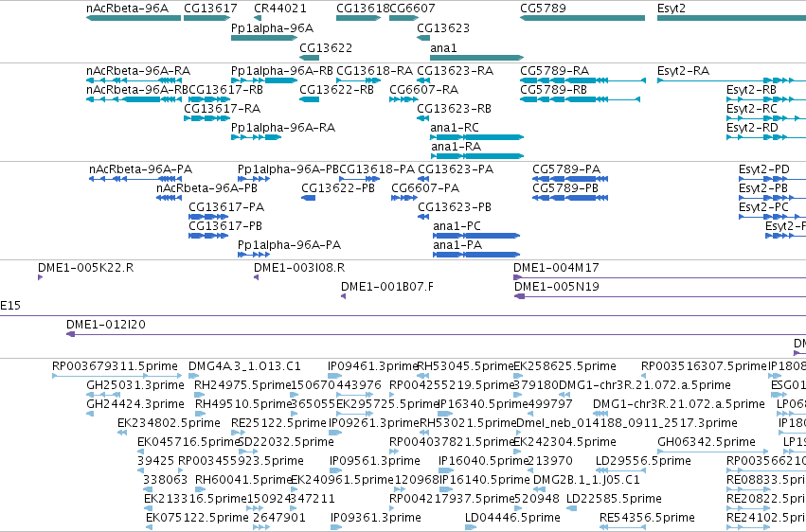Select the CG13617-RA transcript label
The height and width of the screenshot is (532, 806).
coord(222,108)
